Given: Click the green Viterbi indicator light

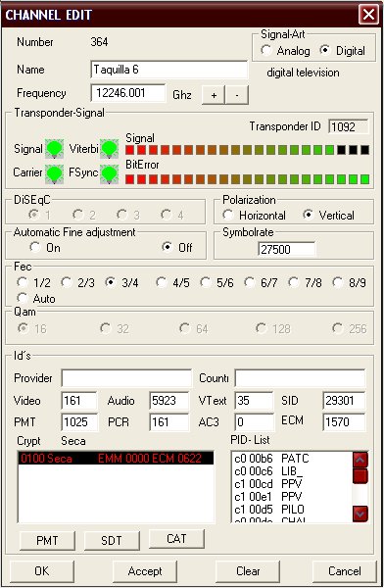Looking at the screenshot, I should click(109, 149).
